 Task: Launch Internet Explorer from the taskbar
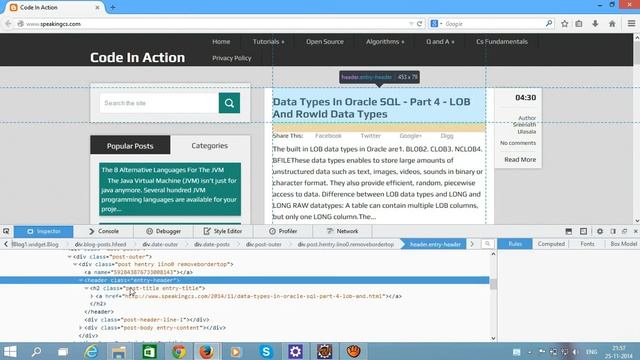click(x=91, y=351)
